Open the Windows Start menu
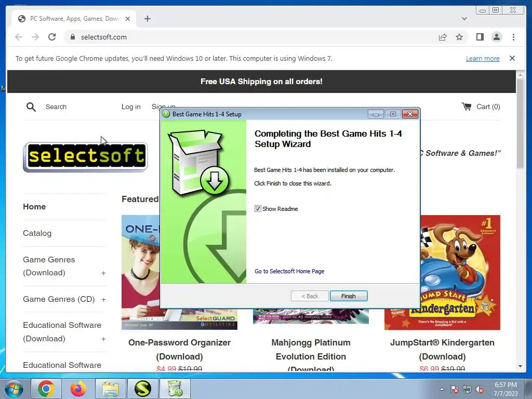 14,389
